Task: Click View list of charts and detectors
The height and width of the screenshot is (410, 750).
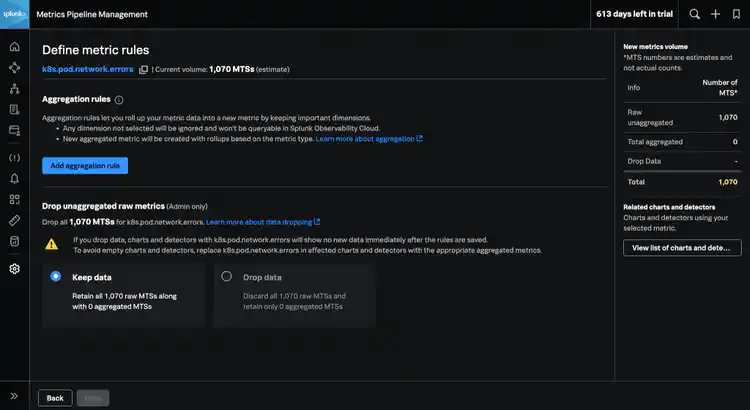Action: point(681,248)
